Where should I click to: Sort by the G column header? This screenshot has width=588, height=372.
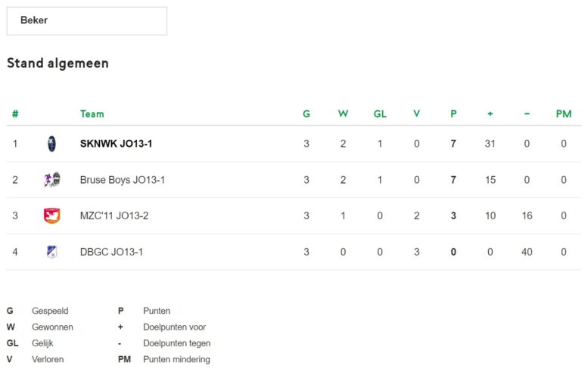306,114
